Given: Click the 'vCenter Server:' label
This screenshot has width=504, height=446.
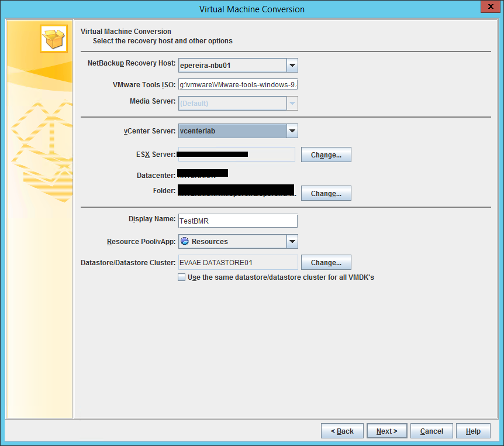Looking at the screenshot, I should tap(150, 131).
